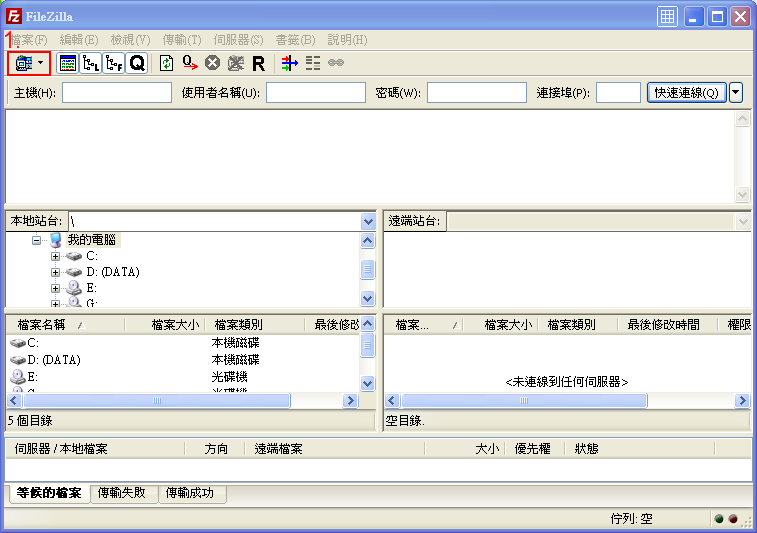Image resolution: width=757 pixels, height=533 pixels.
Task: Switch to the 傳輸失敗 tab
Action: tap(122, 493)
